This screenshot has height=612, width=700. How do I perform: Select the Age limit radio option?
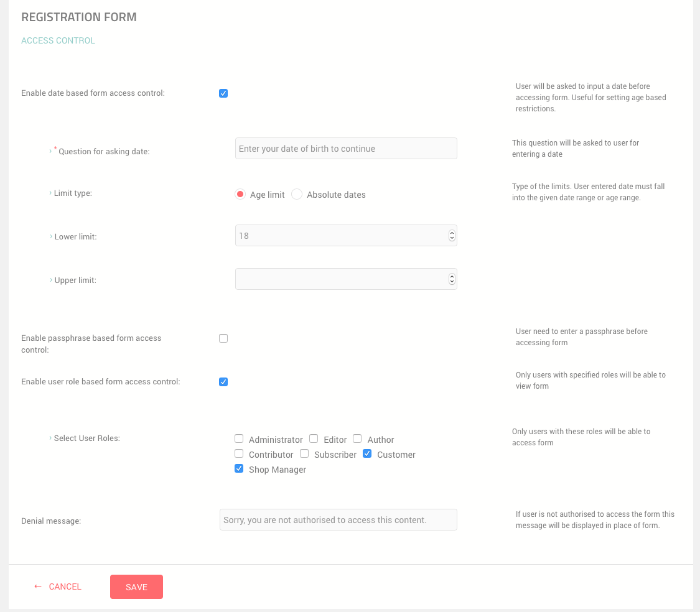coord(240,194)
